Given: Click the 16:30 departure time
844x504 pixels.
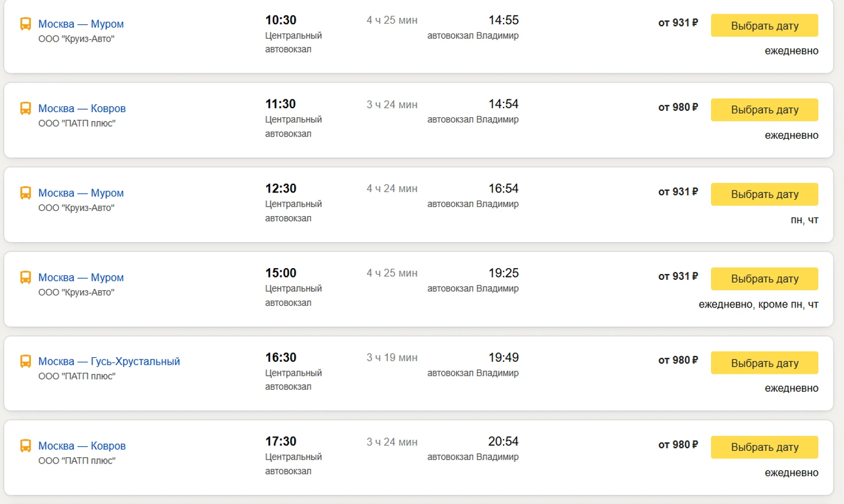Looking at the screenshot, I should tap(281, 357).
